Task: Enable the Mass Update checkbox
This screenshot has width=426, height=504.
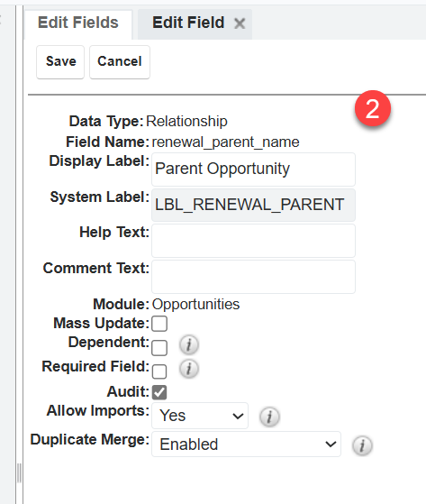Action: tap(159, 324)
